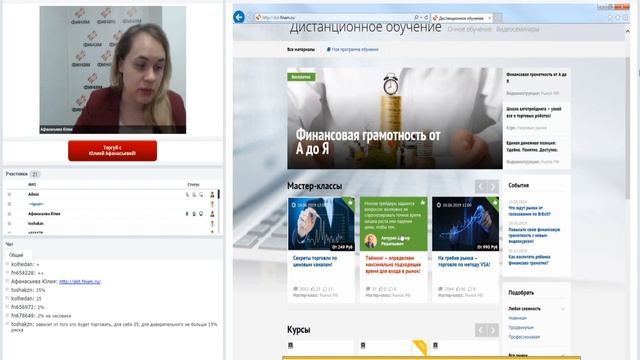640x360 pixels.
Task: Click Секреты торговли по ценовым каналам title
Action: coord(315,261)
